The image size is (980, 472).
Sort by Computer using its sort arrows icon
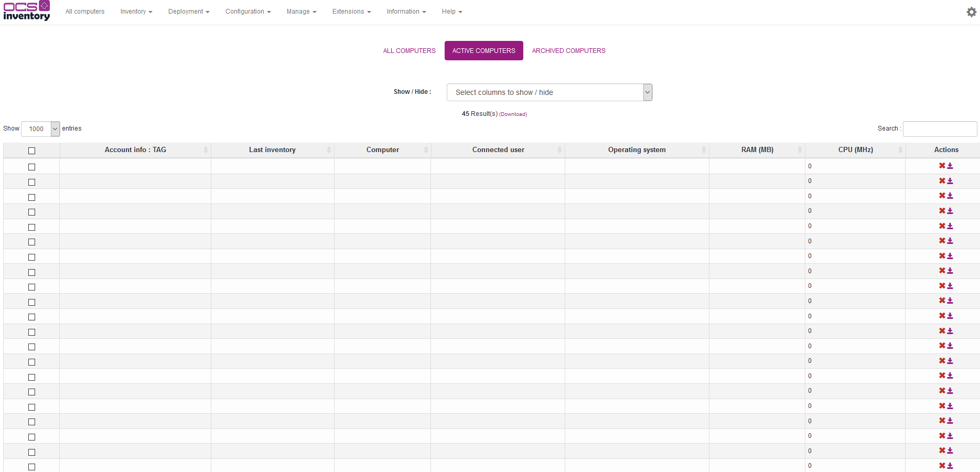pos(425,149)
